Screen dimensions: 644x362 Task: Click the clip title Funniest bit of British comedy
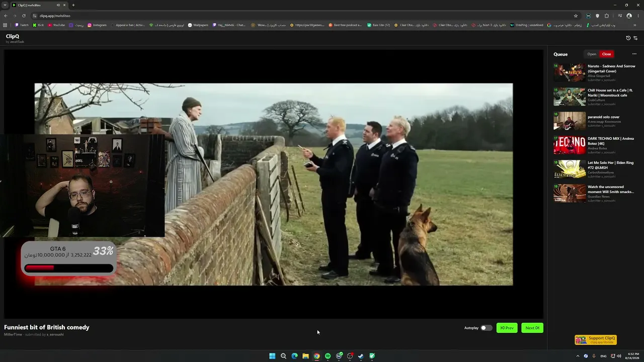point(47,327)
